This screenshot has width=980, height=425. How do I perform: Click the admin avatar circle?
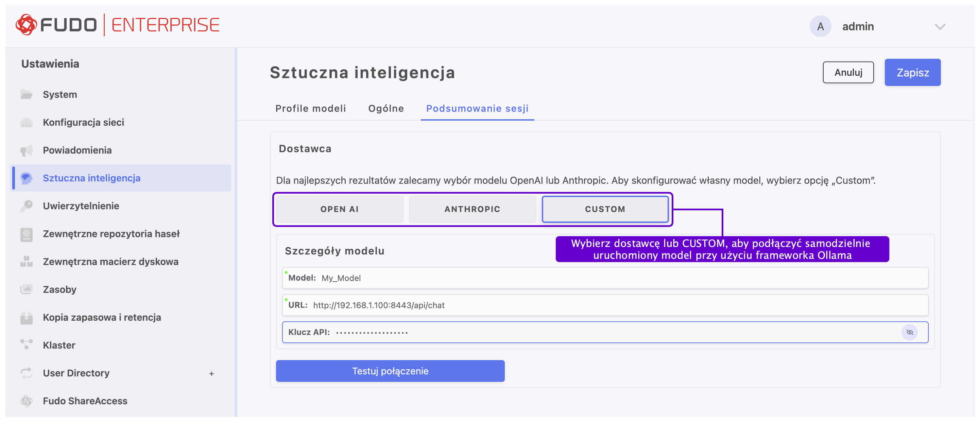coord(820,26)
